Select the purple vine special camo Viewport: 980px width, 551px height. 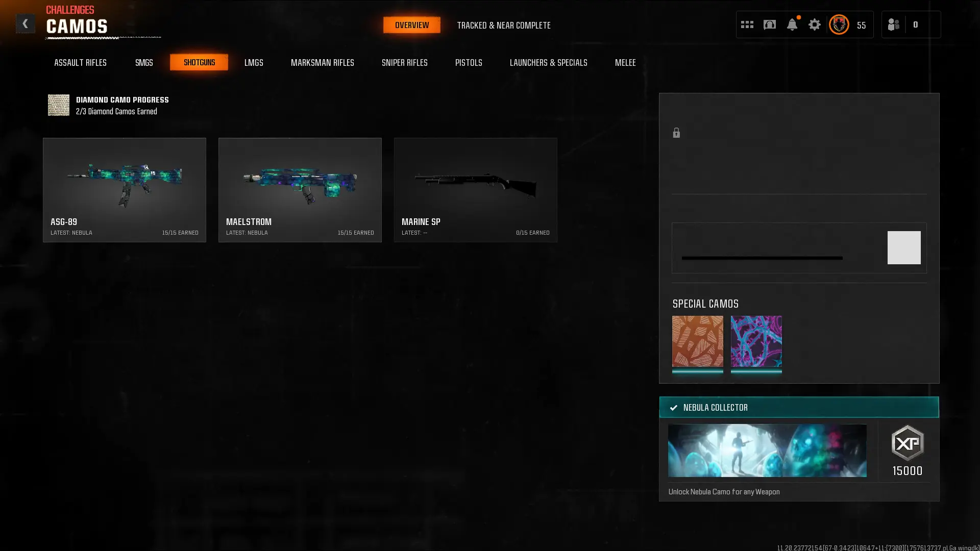(x=756, y=341)
